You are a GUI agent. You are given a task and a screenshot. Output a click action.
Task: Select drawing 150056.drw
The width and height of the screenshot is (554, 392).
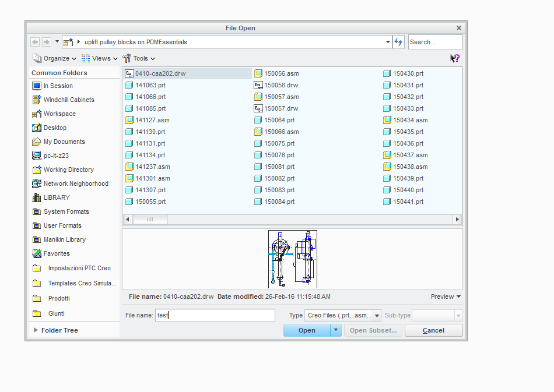tap(276, 85)
